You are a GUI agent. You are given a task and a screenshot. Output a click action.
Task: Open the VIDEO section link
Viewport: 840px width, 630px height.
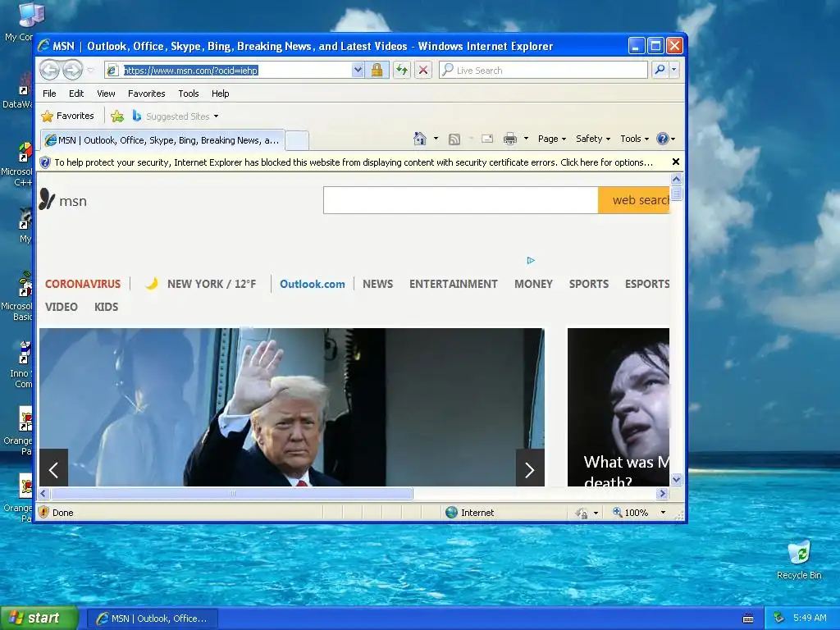[x=61, y=307]
